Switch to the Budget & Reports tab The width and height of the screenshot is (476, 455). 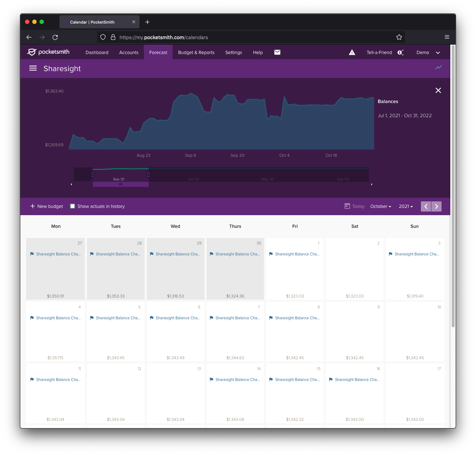pyautogui.click(x=196, y=52)
